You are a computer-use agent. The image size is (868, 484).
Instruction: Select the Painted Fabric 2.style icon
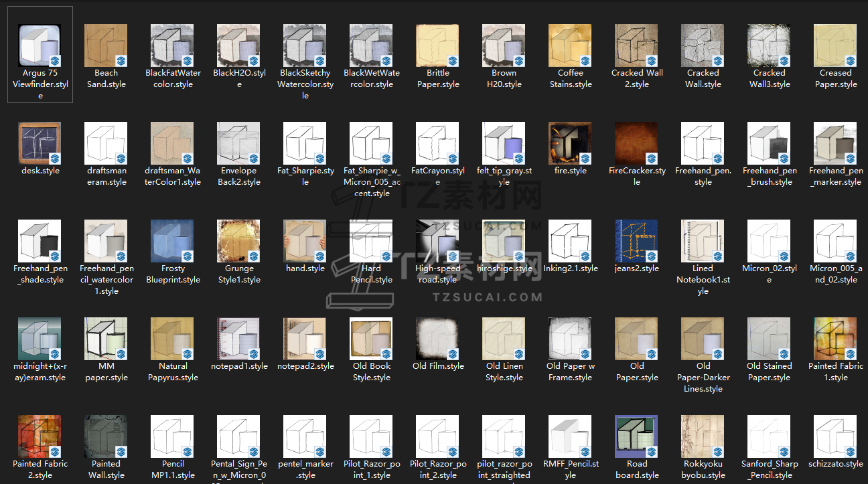pyautogui.click(x=40, y=436)
